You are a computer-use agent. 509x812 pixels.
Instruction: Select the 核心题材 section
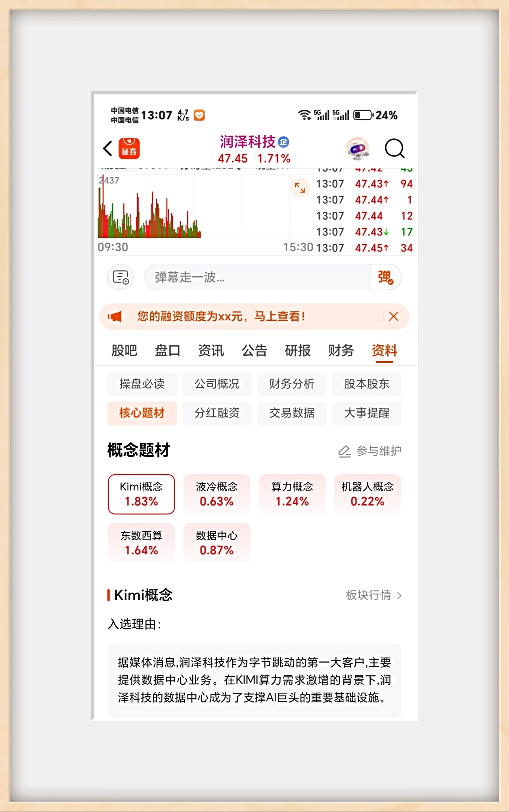click(142, 413)
